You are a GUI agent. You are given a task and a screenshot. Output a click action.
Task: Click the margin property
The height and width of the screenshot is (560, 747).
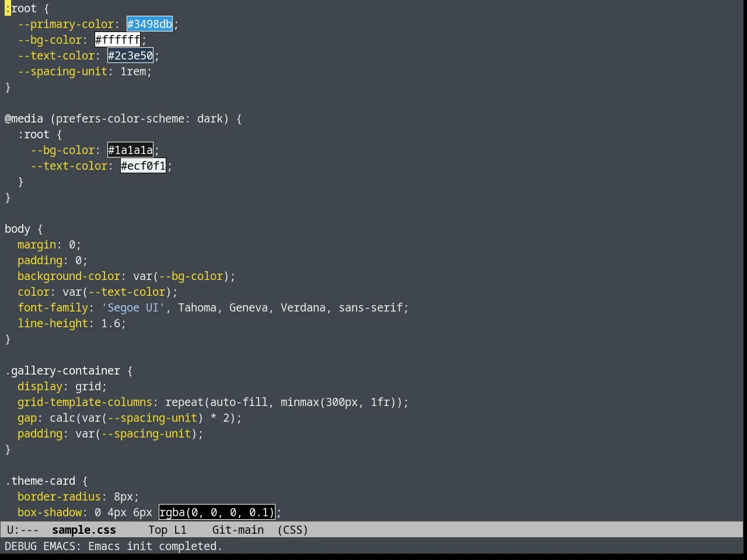tap(37, 244)
